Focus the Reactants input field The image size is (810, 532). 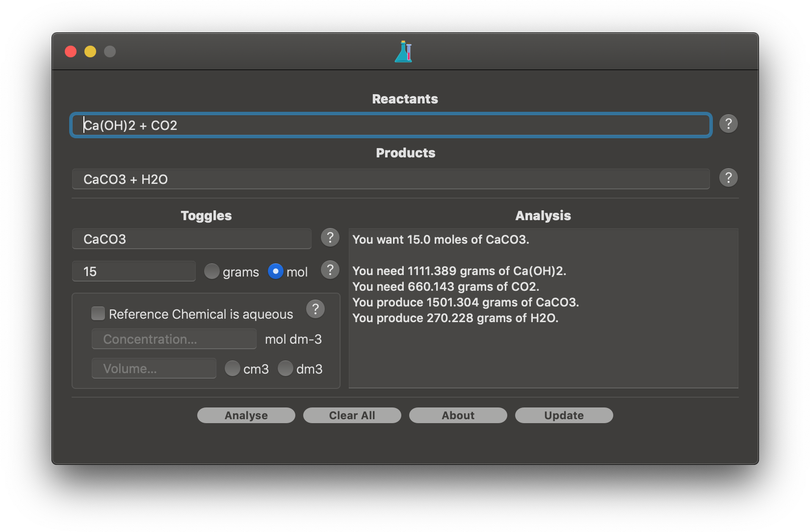coord(391,126)
